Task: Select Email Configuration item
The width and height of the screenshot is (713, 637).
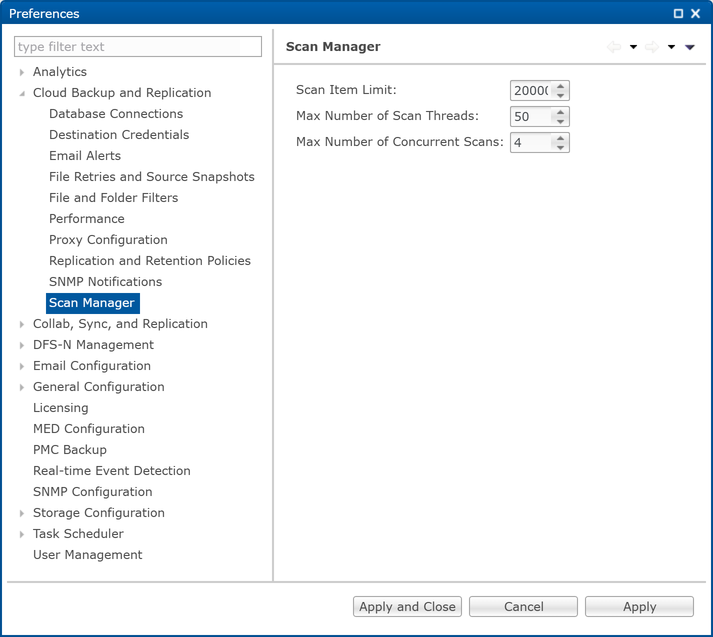Action: (x=92, y=366)
